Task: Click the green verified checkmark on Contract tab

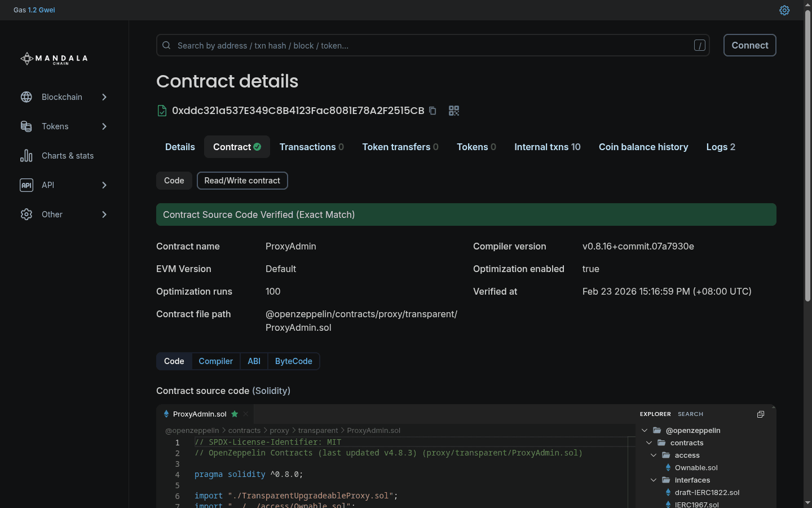Action: (x=257, y=147)
